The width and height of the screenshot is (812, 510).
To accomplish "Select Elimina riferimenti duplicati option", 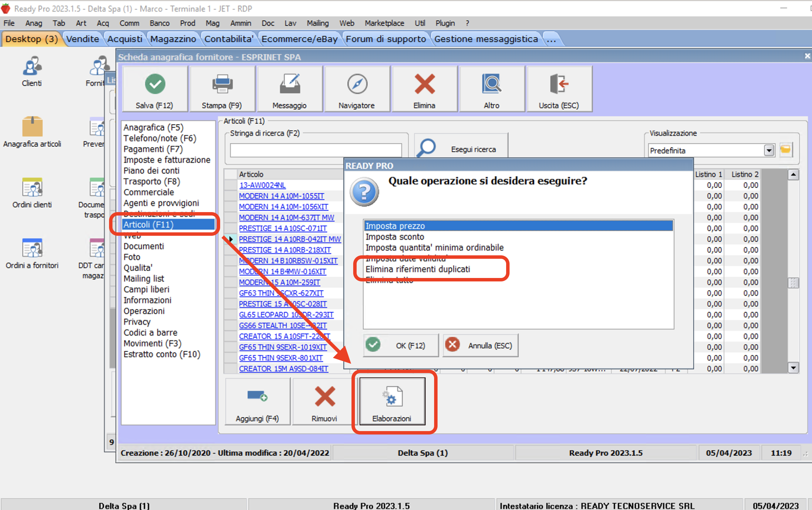I will tap(518, 269).
